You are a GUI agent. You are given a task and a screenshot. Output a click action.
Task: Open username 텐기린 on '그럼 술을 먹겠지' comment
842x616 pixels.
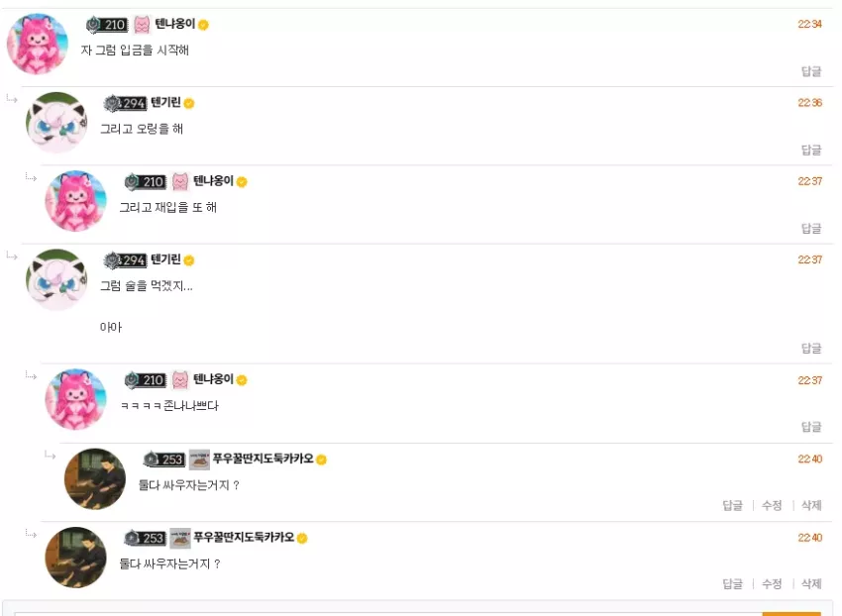coord(165,259)
